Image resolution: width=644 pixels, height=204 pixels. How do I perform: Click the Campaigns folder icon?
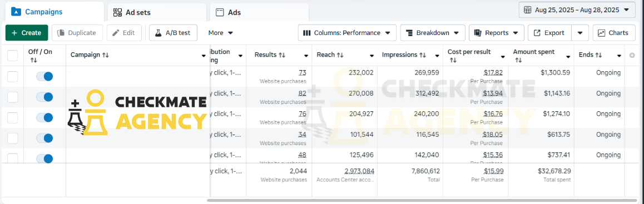pos(16,12)
